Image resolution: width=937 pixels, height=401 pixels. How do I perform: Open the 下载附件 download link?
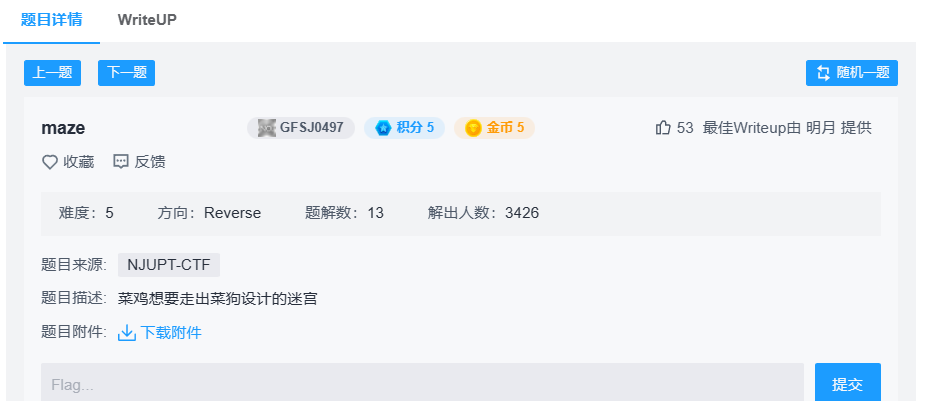171,333
